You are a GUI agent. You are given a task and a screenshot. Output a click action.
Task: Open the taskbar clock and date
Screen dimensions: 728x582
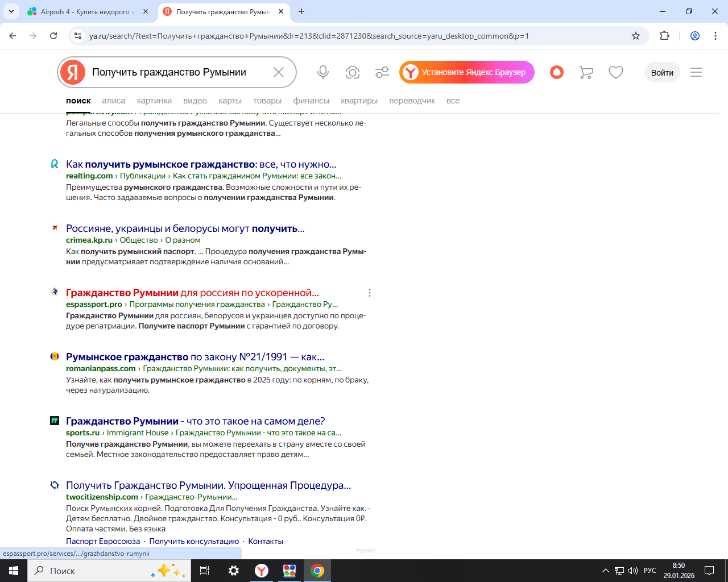[679, 571]
